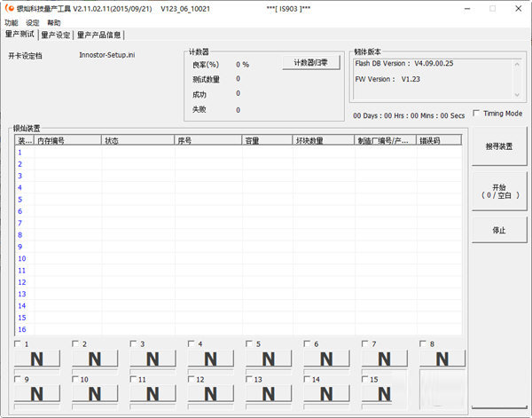Tick the checkbox for slot 2
The image size is (532, 418).
pyautogui.click(x=75, y=343)
